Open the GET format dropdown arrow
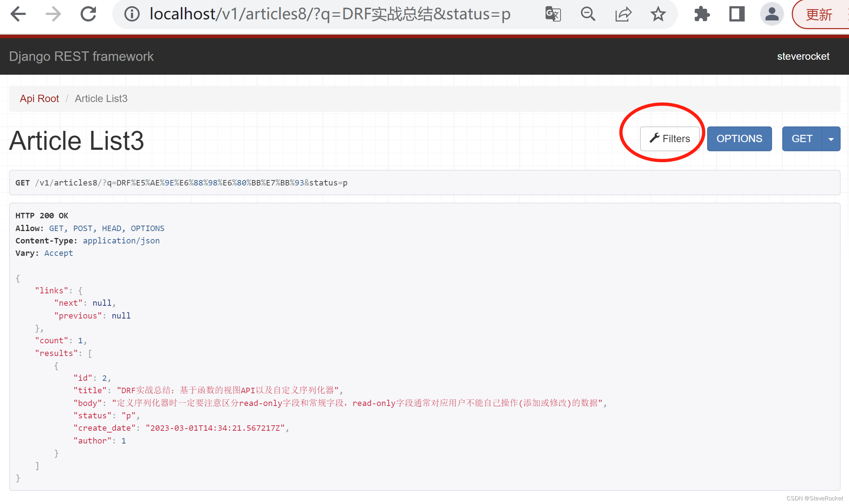 pos(831,138)
